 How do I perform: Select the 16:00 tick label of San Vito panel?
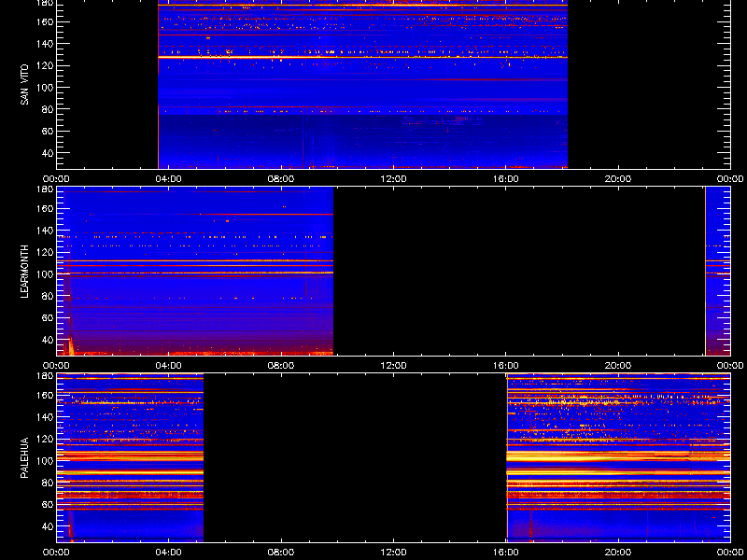pyautogui.click(x=506, y=179)
